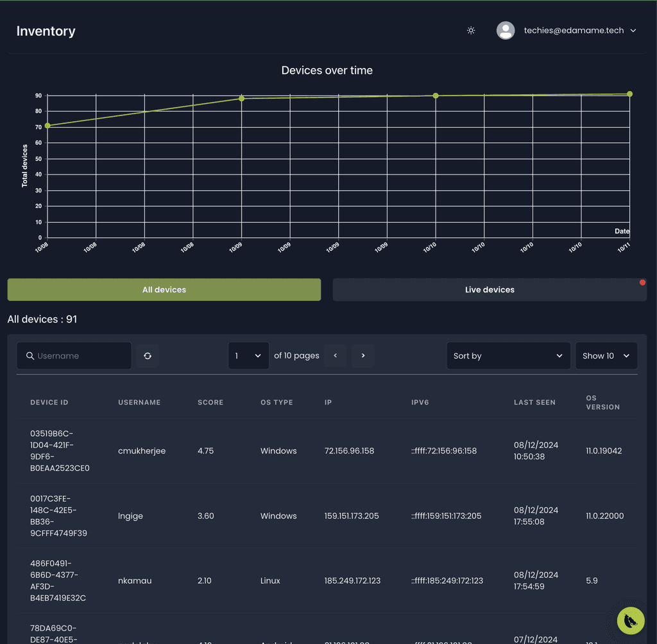Open the green edamame chat bubble
Viewport: 657px width, 644px height.
pos(631,620)
